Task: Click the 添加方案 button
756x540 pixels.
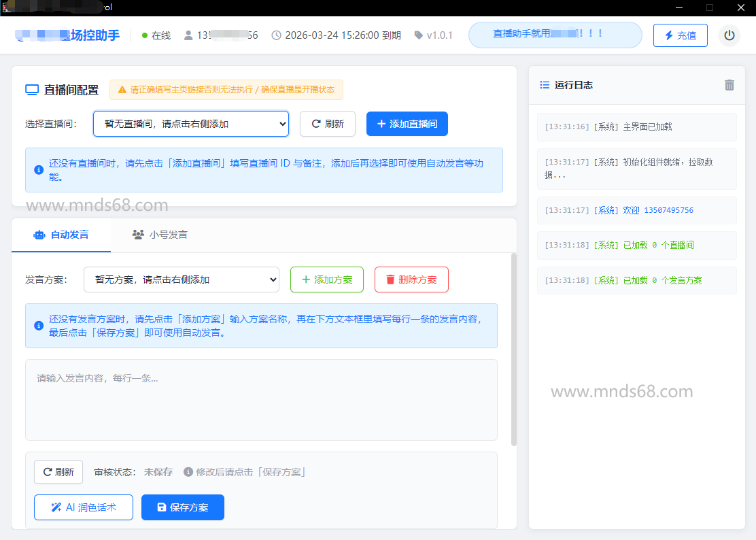Action: [326, 280]
